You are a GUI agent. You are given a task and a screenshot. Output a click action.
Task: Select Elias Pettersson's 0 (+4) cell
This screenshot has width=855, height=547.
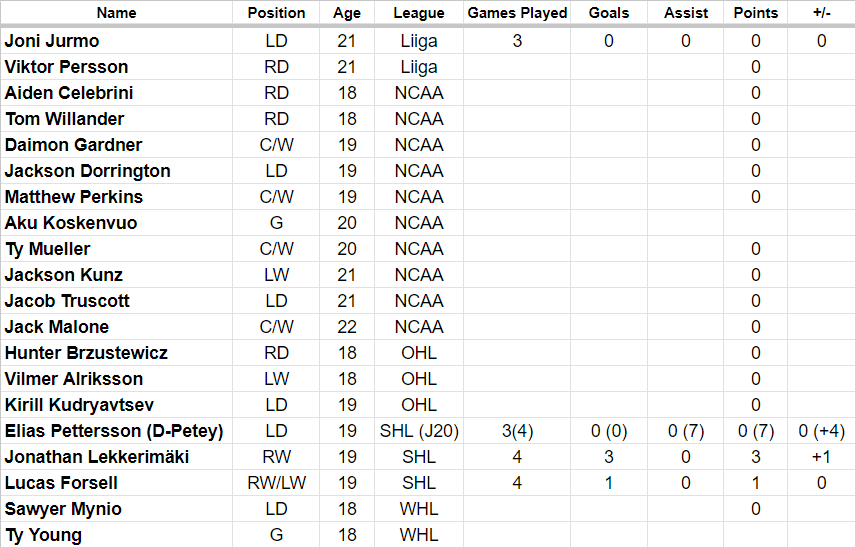click(821, 431)
